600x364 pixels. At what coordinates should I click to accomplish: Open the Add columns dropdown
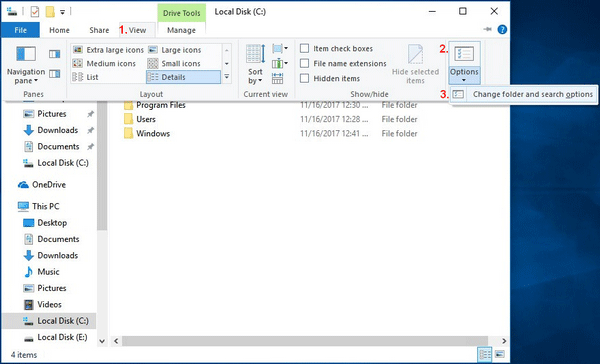[x=280, y=63]
